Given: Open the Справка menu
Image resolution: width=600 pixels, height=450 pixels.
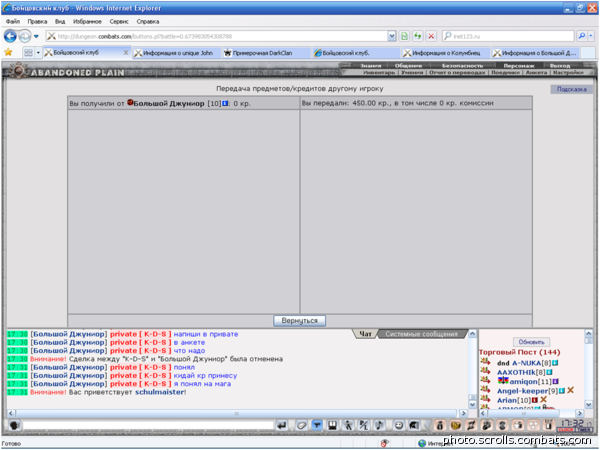Looking at the screenshot, I should pos(148,21).
